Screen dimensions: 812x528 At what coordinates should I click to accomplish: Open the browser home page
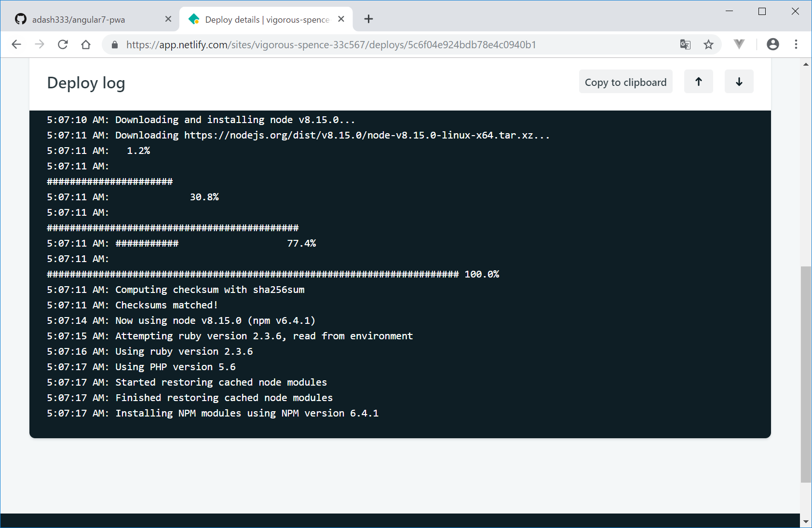click(86, 44)
